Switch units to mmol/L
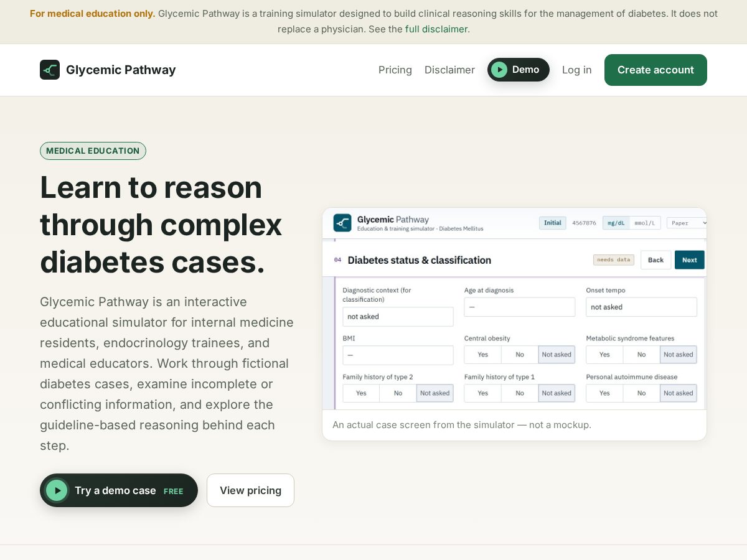This screenshot has height=560, width=747. pyautogui.click(x=645, y=223)
